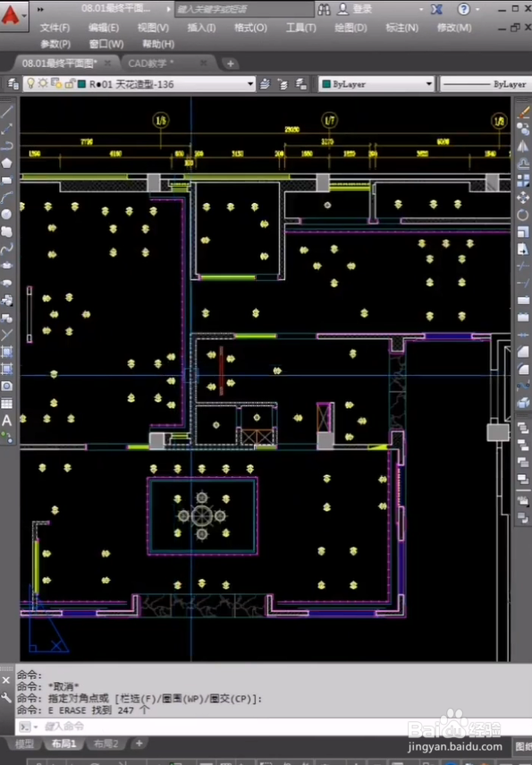
Task: Switch to the 布局2 layout tab
Action: pyautogui.click(x=106, y=744)
